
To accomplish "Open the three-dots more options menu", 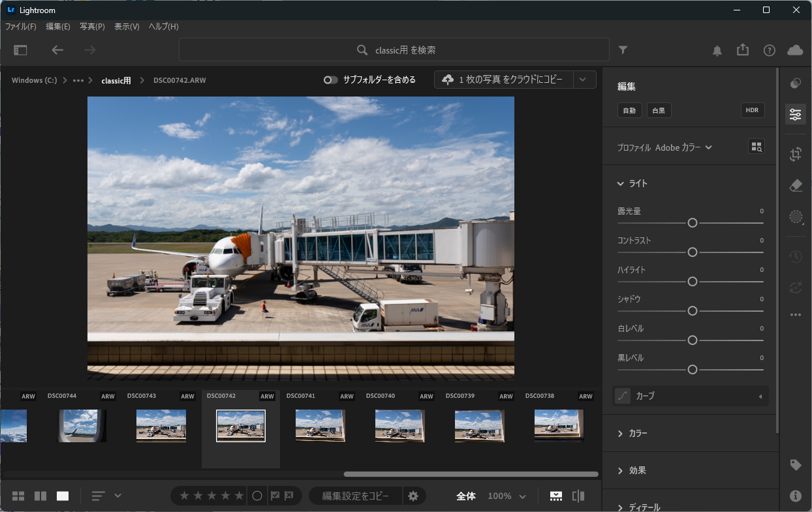I will click(x=795, y=315).
